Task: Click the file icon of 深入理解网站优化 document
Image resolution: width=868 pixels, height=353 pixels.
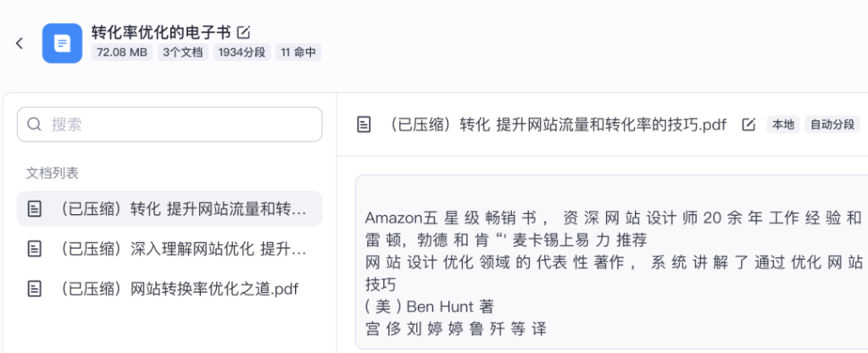Action: [x=35, y=249]
